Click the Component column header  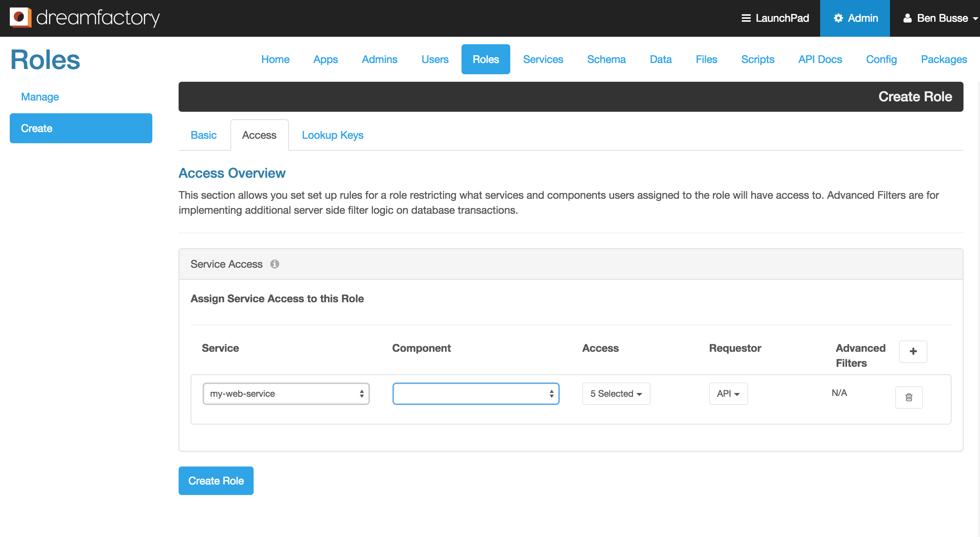point(421,348)
